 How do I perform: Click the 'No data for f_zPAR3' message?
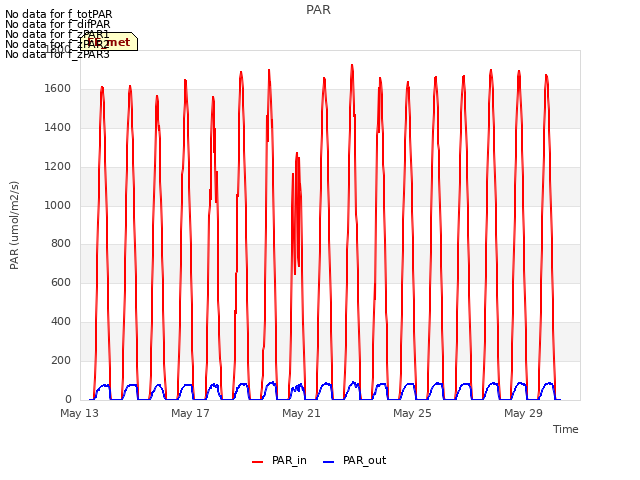57,54
